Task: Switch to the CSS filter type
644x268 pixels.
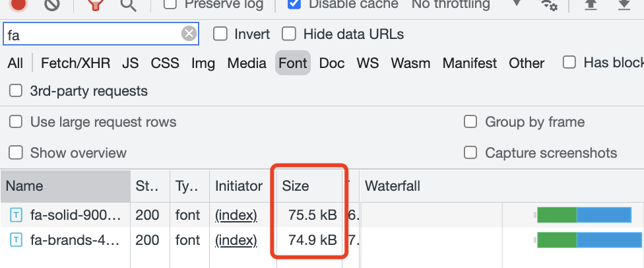Action: 165,63
